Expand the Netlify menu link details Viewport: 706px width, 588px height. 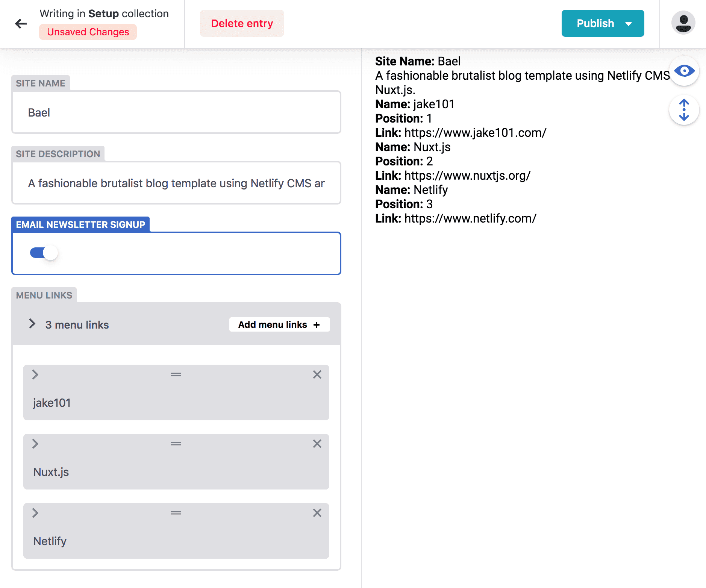click(x=35, y=513)
